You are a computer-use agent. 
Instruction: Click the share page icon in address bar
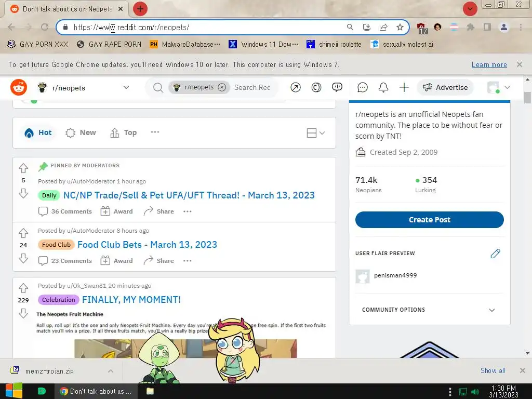(383, 27)
